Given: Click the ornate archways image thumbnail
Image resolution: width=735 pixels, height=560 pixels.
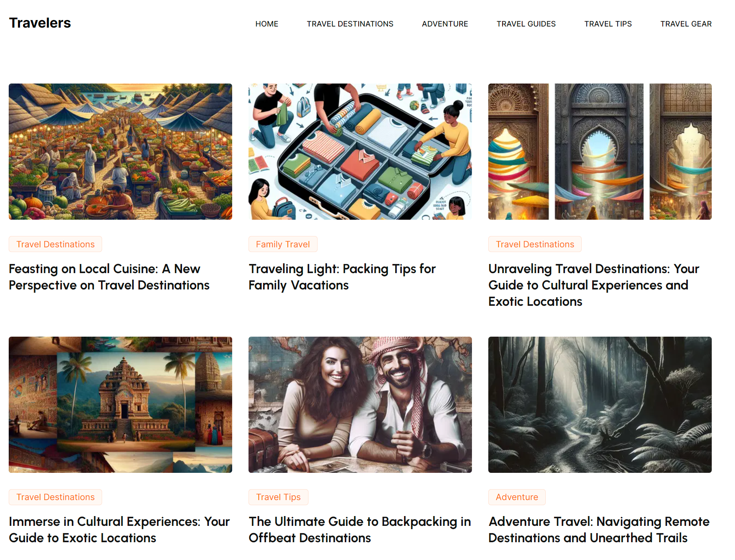Looking at the screenshot, I should click(600, 151).
